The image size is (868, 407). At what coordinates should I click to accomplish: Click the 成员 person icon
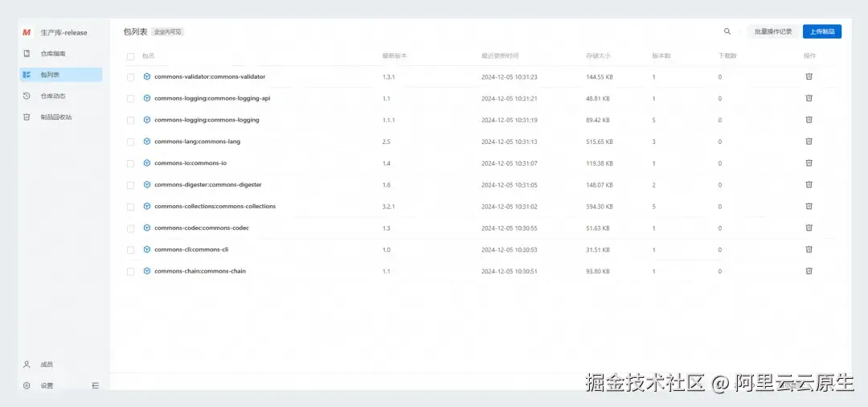26,364
